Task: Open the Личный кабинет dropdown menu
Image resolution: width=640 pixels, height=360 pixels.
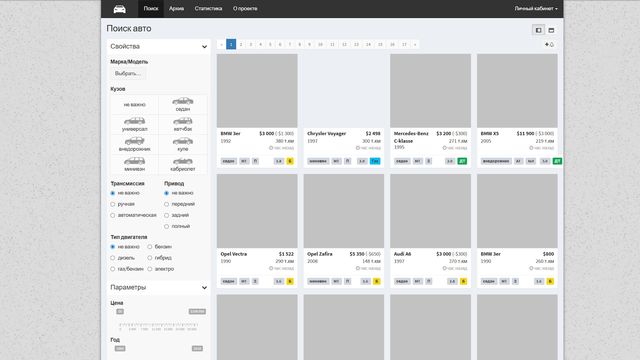Action: click(536, 9)
